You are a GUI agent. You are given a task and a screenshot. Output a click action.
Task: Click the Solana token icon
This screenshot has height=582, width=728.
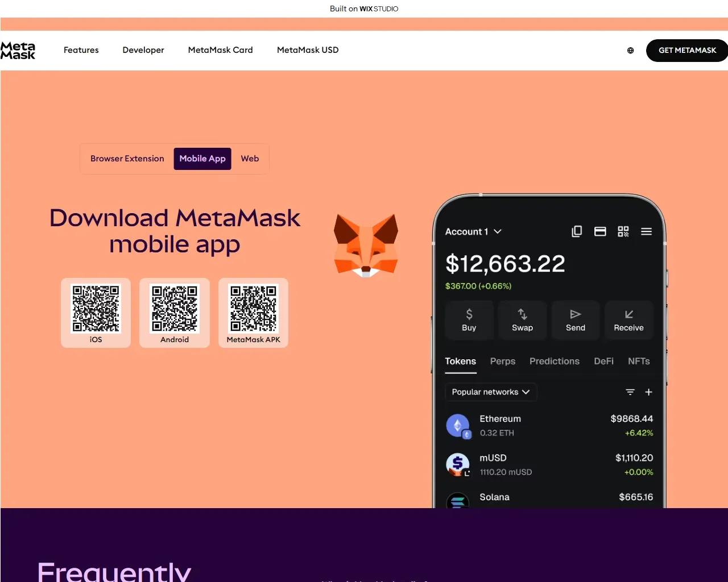458,500
